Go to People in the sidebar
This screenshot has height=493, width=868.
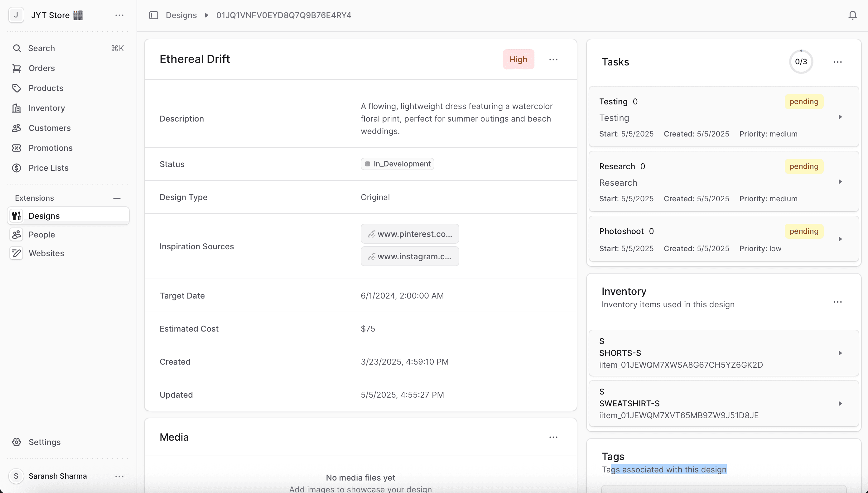(42, 234)
